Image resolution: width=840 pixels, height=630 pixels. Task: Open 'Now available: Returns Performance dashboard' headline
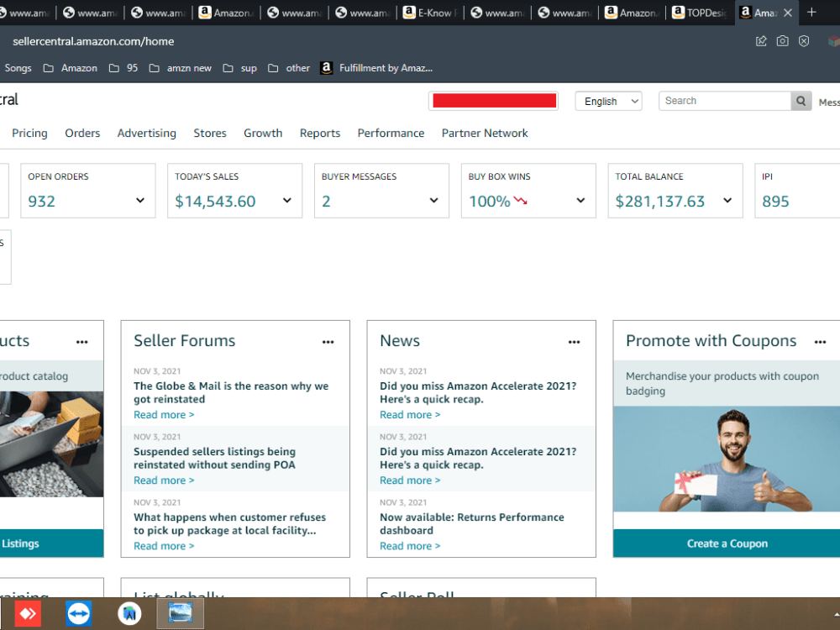472,524
